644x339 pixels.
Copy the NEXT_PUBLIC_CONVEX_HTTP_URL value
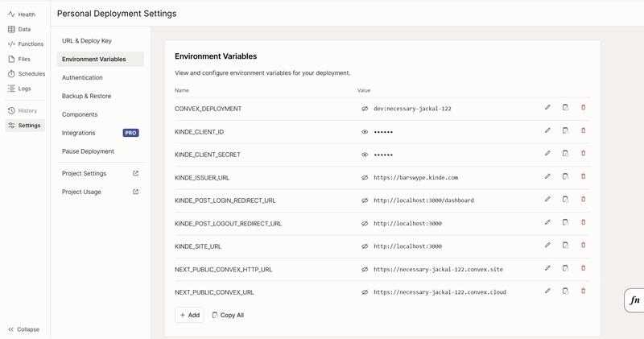click(x=566, y=268)
